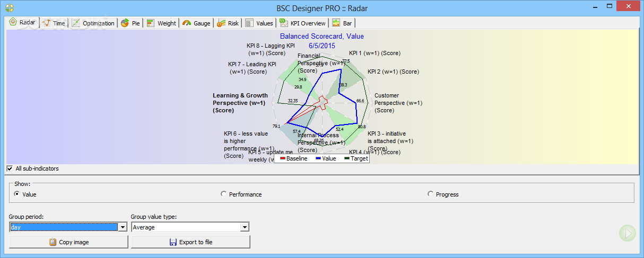Select the Value radio button
Screen dimensions: 644x258
[17, 194]
